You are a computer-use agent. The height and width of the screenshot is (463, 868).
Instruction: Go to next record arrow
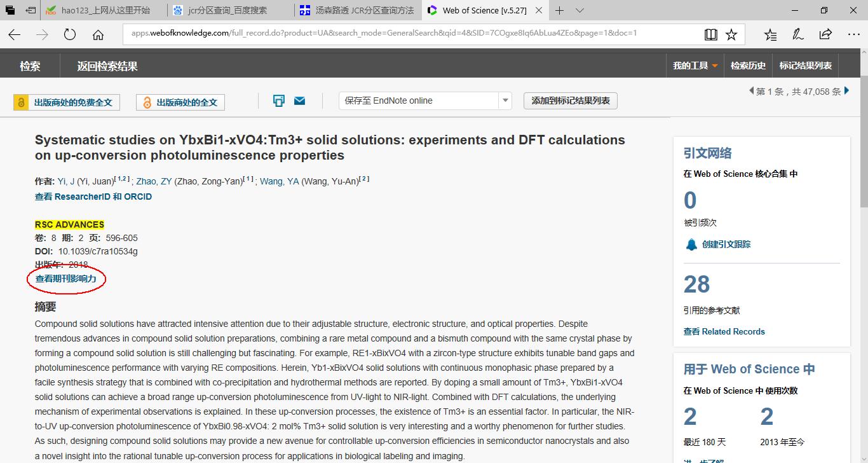point(846,91)
